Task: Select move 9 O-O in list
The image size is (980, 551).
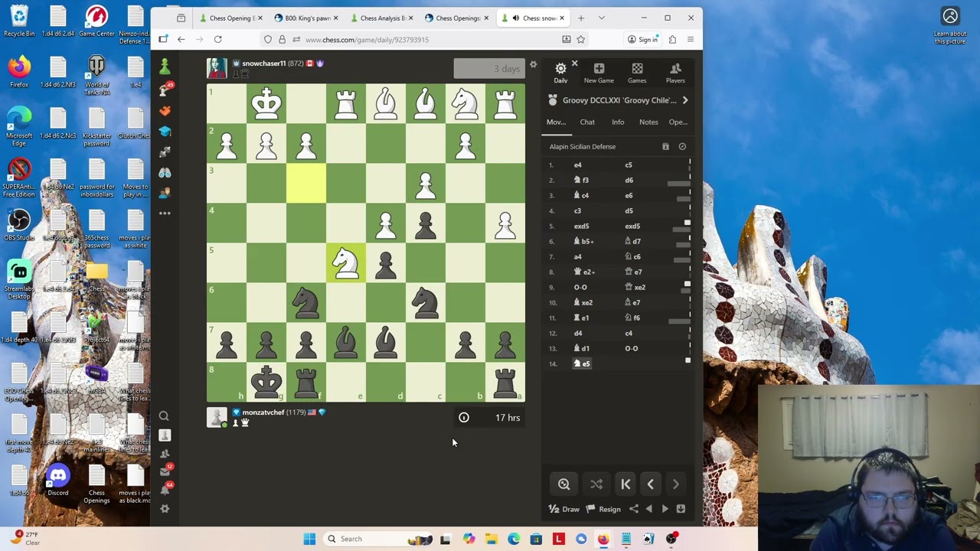Action: [x=580, y=287]
